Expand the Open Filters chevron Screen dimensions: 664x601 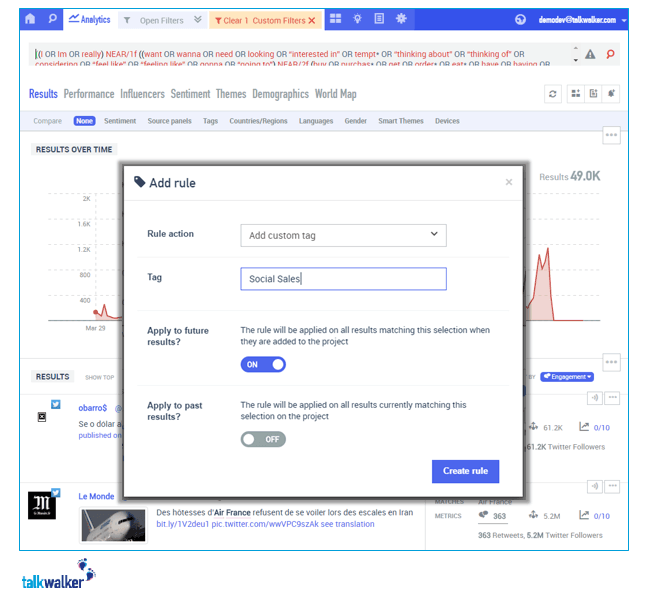pyautogui.click(x=197, y=19)
